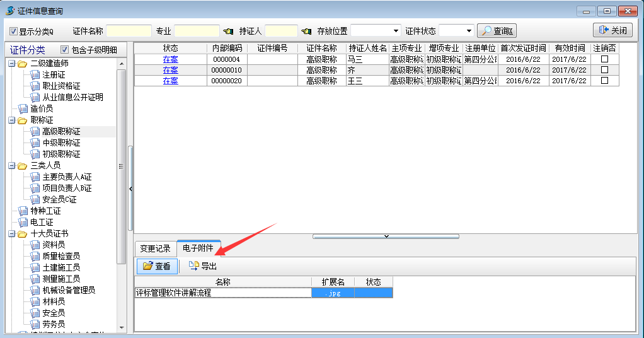
Task: Open attachment with the 查看 folder icon
Action: click(x=156, y=266)
